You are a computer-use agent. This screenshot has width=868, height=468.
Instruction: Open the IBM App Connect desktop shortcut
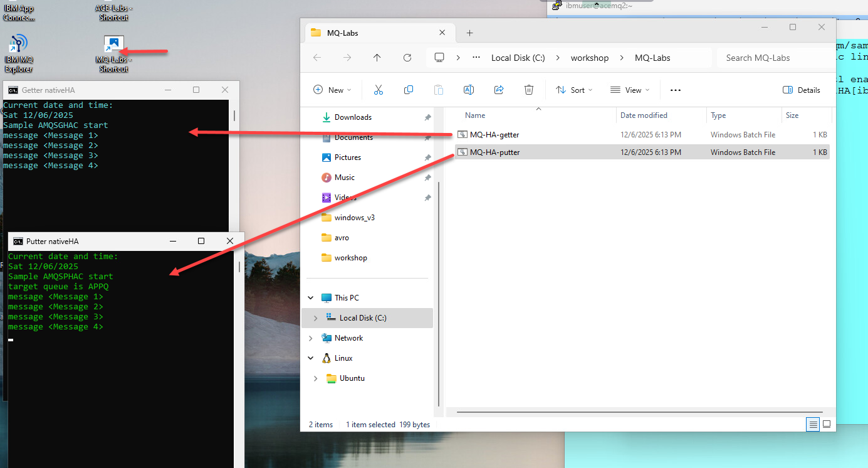click(x=18, y=11)
